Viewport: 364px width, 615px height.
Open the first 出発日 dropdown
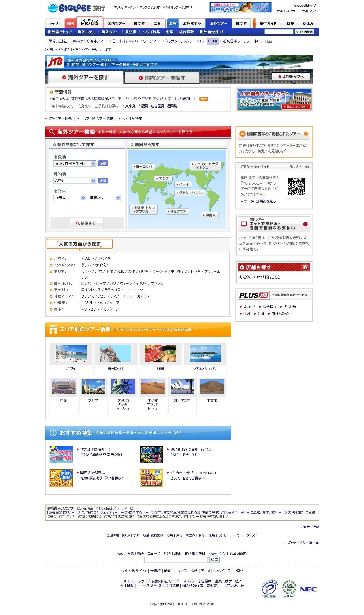(70, 198)
